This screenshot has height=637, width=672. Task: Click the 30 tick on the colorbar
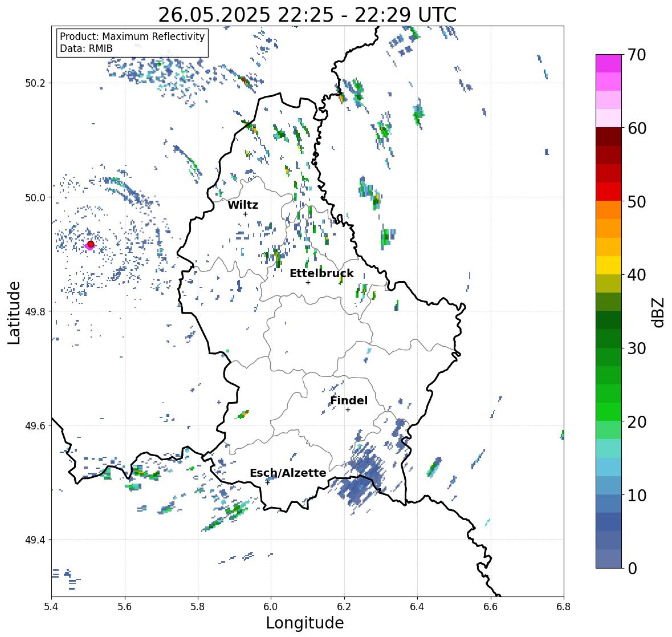tap(637, 348)
